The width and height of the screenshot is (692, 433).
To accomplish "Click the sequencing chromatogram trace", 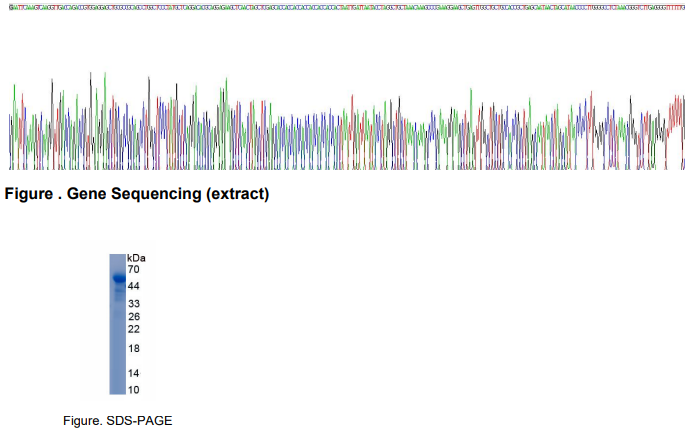I will [347, 121].
